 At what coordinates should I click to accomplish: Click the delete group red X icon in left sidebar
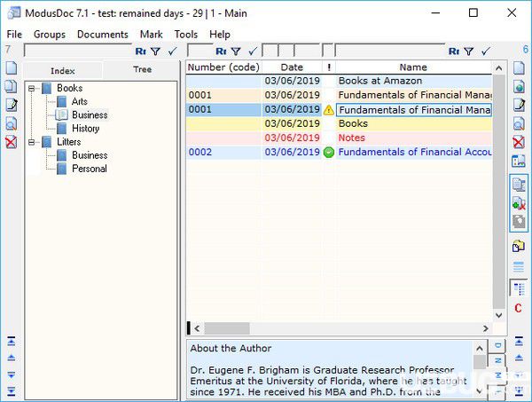tap(12, 142)
